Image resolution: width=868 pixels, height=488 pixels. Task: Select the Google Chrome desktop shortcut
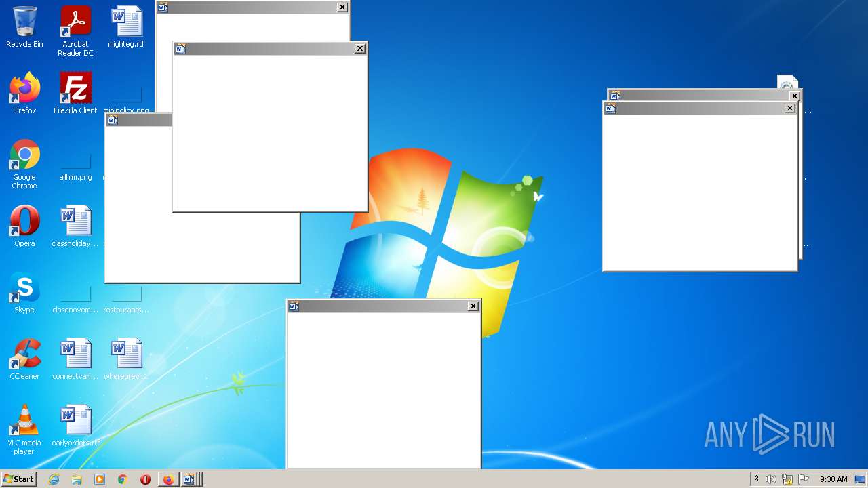click(x=24, y=164)
